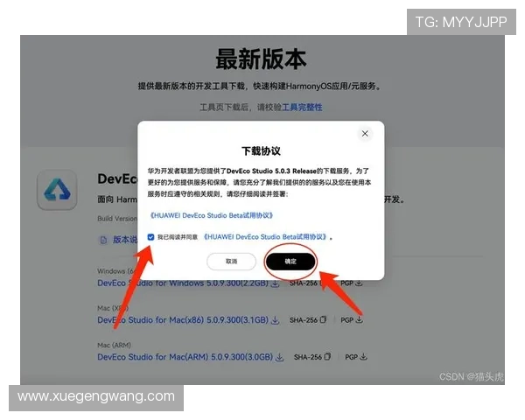Click download icon after the Mac(ARM) 3.0GB link
This screenshot has height=420, width=525.
pyautogui.click(x=280, y=357)
